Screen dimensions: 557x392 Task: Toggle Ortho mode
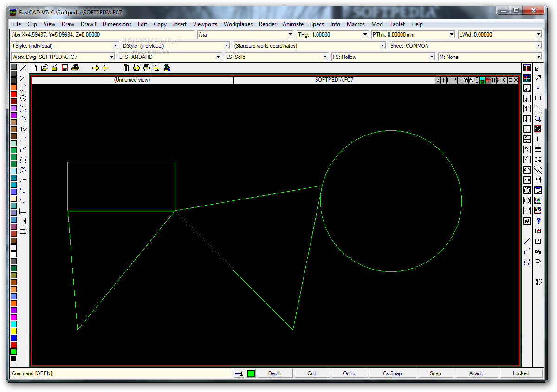click(x=349, y=373)
